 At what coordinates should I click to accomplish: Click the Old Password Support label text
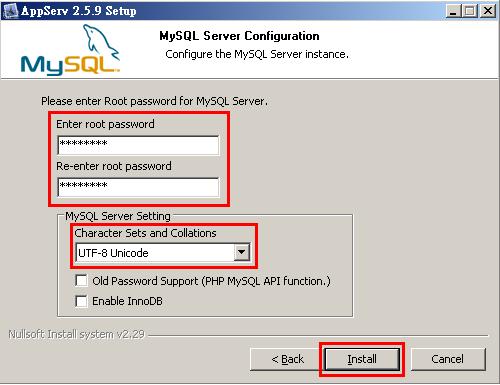(x=211, y=281)
